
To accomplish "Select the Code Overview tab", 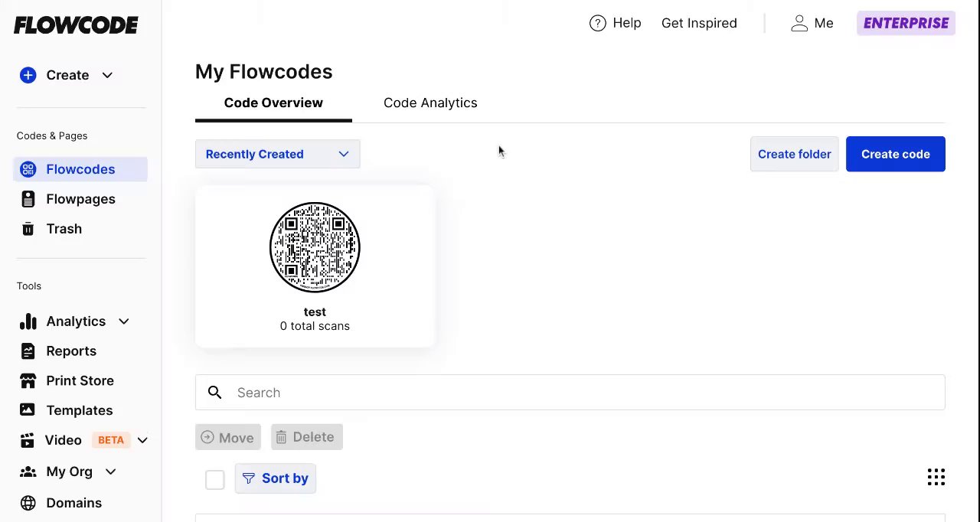I will coord(273,103).
